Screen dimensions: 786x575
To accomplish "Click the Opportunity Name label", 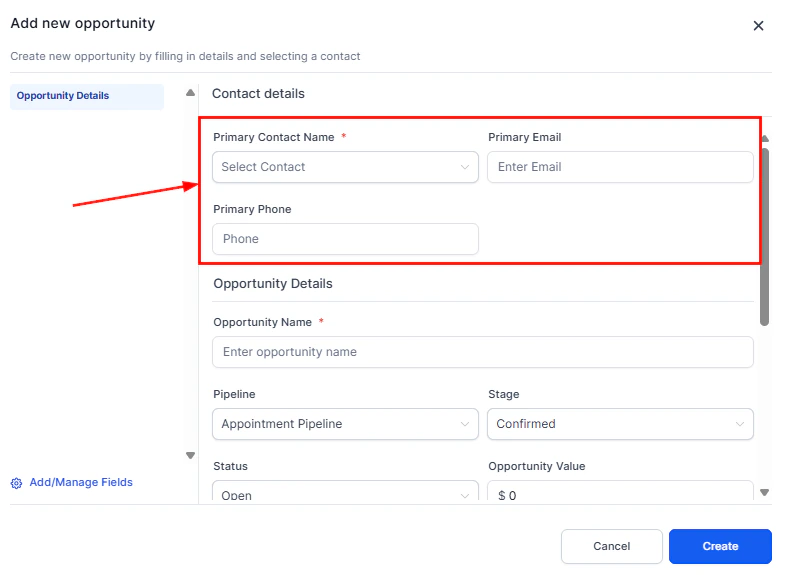I will point(263,322).
